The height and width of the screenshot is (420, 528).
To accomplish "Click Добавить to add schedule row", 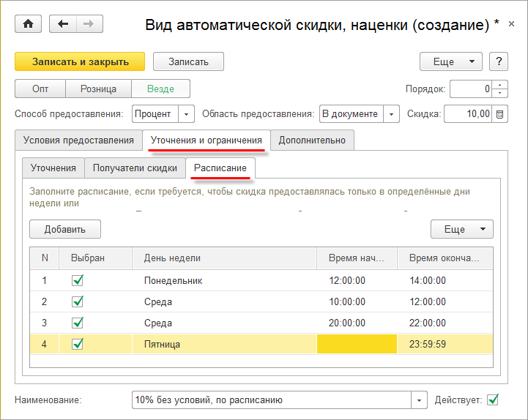I will [65, 229].
